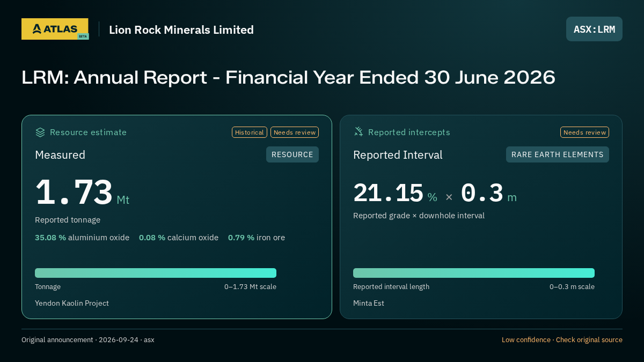Image resolution: width=644 pixels, height=362 pixels.
Task: Click the Resource estimate heading
Action: [88, 132]
